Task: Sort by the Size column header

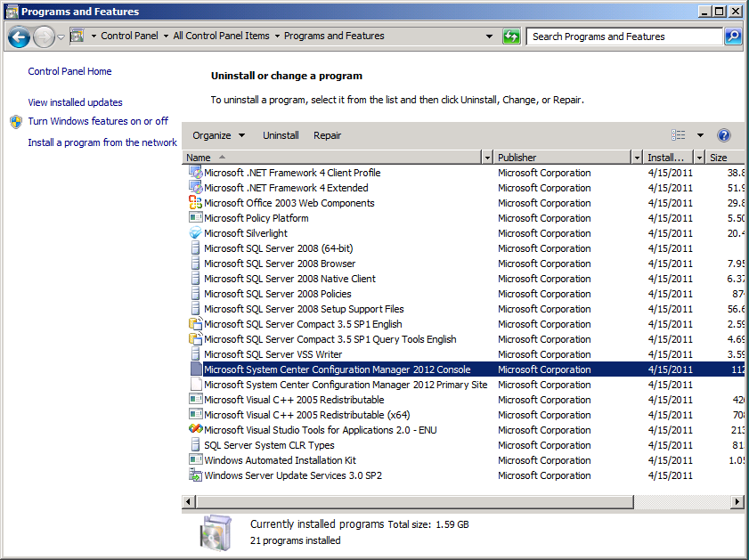Action: [725, 158]
